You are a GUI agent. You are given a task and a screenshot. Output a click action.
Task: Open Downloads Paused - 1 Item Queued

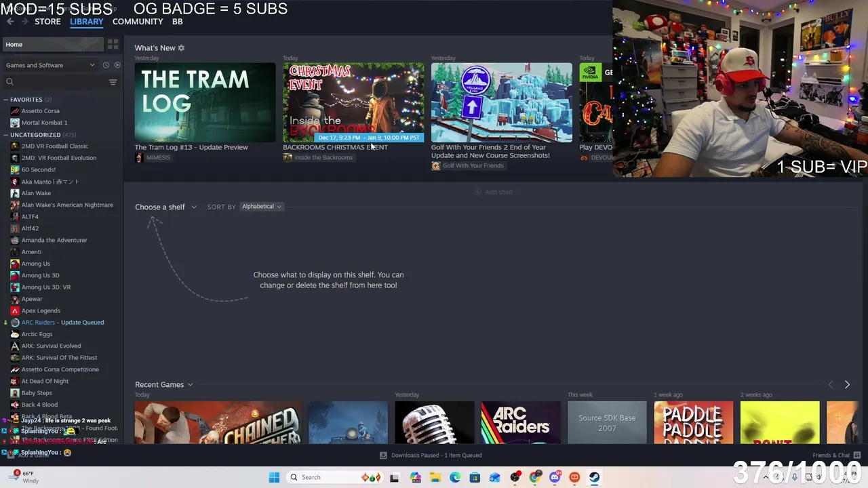(x=436, y=455)
